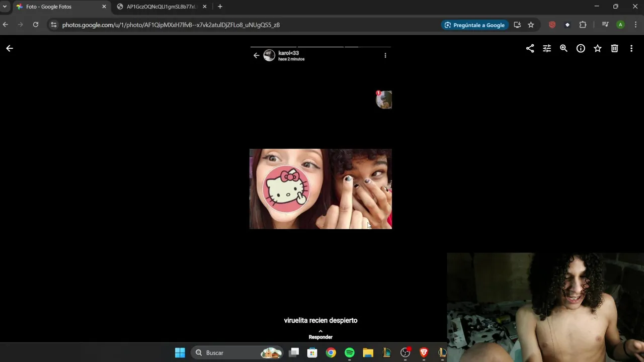Close the Foto - Google Fotos tab

pos(104,7)
